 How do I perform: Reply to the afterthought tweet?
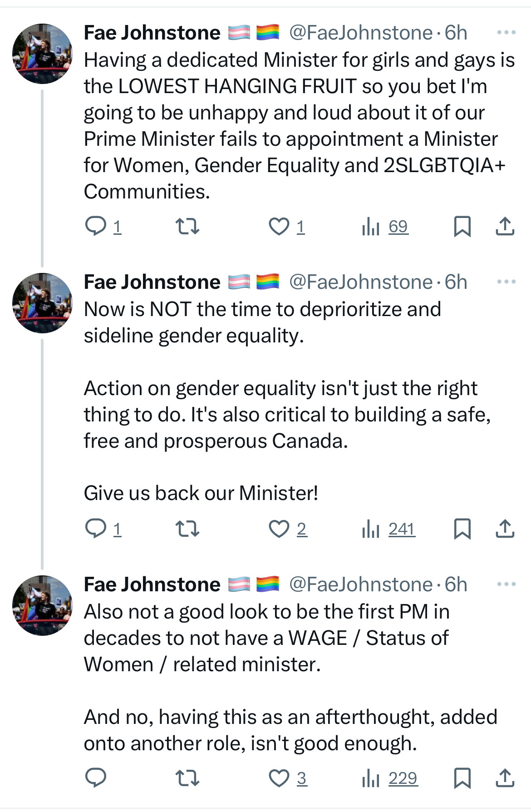coord(96,777)
